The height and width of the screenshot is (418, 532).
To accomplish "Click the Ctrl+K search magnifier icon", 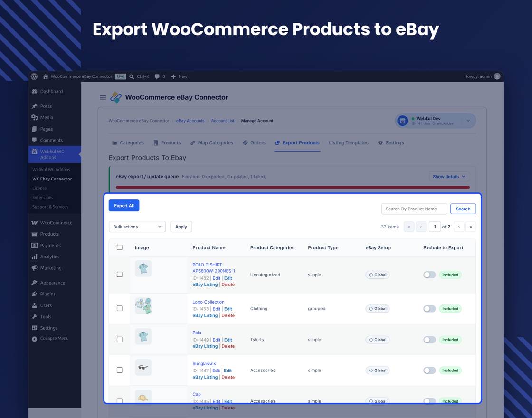I will pos(132,76).
